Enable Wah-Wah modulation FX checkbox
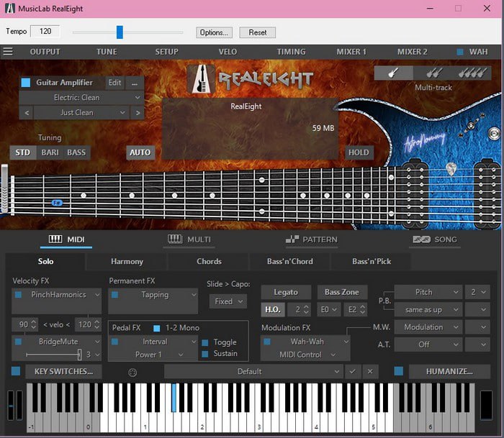 [267, 342]
